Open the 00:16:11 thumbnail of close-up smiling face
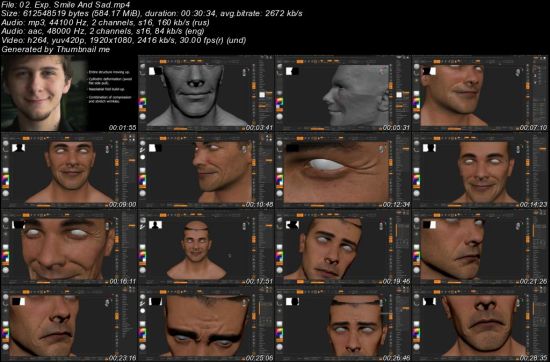 click(69, 247)
